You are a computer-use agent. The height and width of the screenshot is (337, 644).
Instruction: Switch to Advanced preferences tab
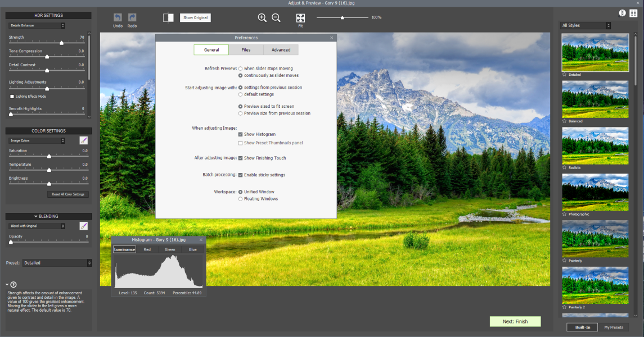click(281, 49)
